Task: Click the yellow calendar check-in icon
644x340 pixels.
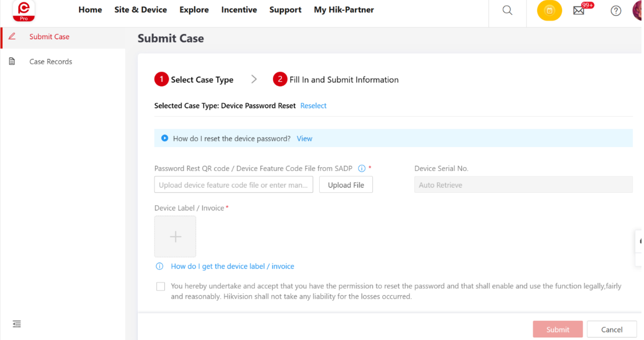Action: coord(549,11)
